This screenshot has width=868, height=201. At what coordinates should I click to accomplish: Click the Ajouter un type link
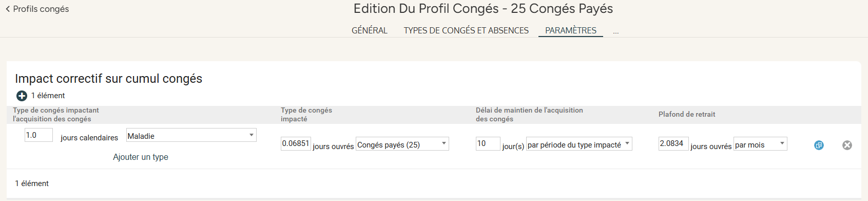tap(141, 157)
